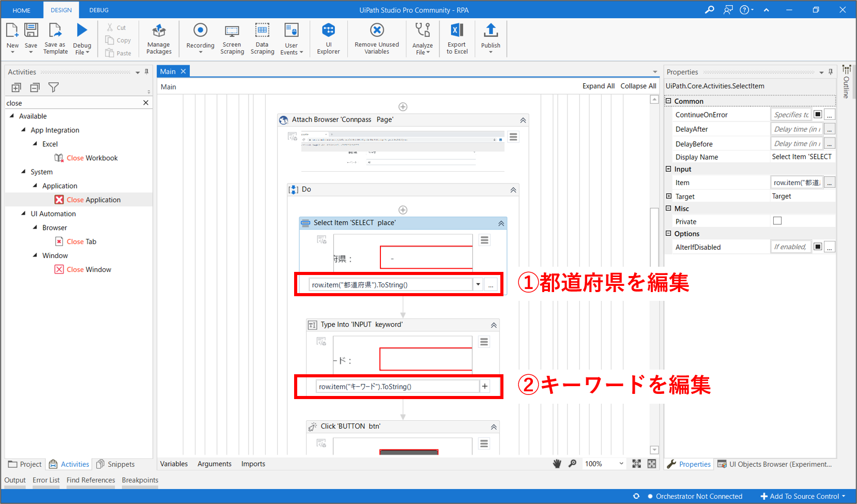The width and height of the screenshot is (857, 504).
Task: Click the Recording tool icon
Action: tap(200, 31)
